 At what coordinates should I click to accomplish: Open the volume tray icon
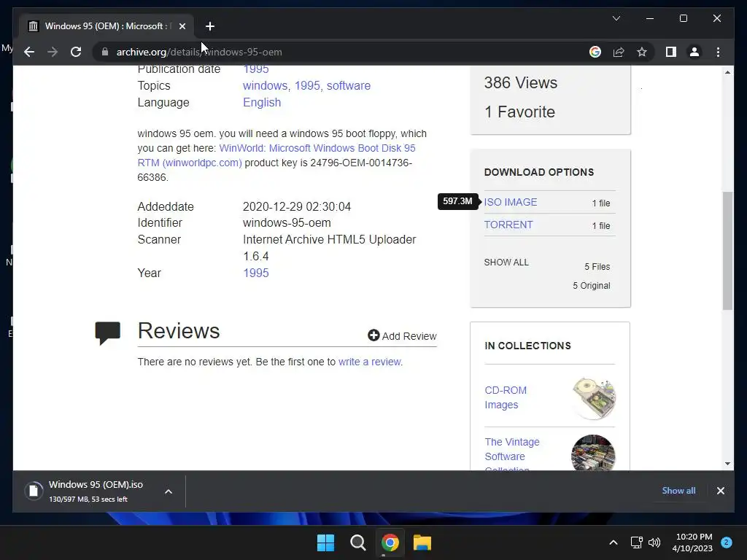pos(654,542)
